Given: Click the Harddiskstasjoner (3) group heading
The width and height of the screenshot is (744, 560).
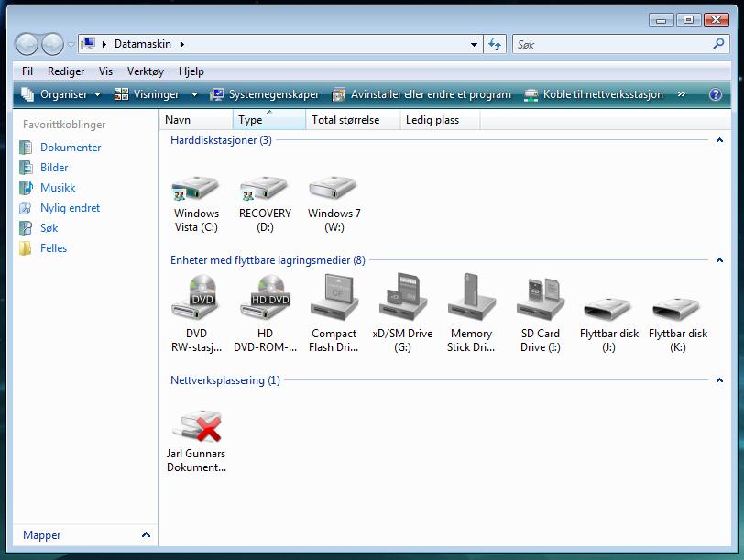Looking at the screenshot, I should pyautogui.click(x=221, y=140).
